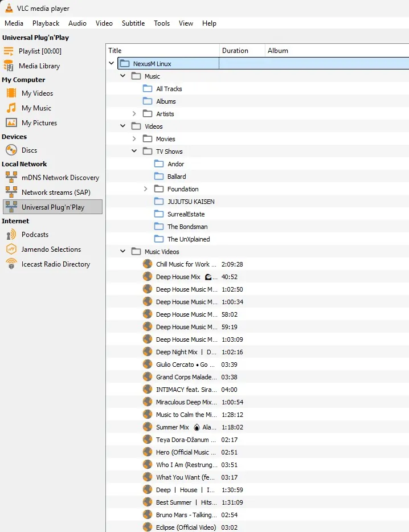
Task: Open the Tools menu
Action: [162, 23]
